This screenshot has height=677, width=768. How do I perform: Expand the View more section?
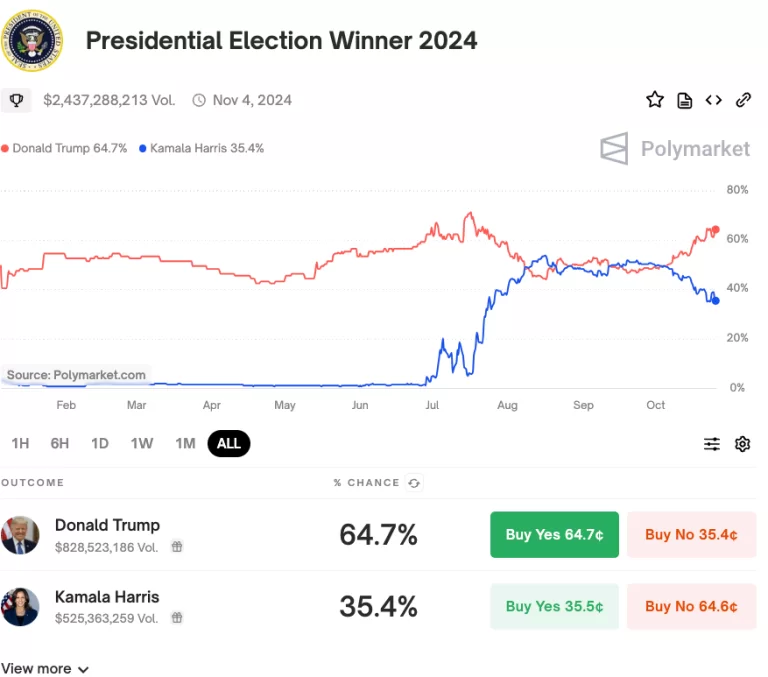45,668
